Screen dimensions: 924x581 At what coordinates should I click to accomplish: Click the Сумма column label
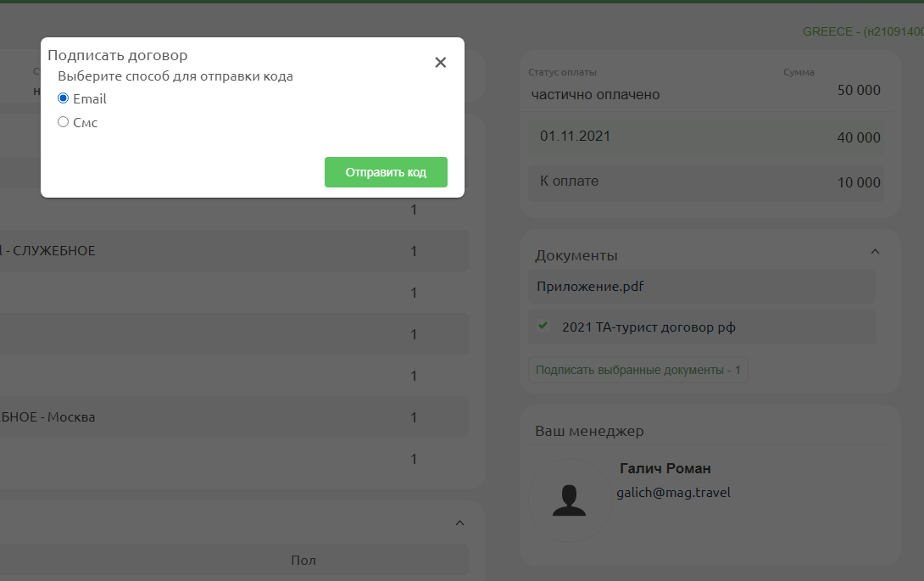click(x=799, y=72)
